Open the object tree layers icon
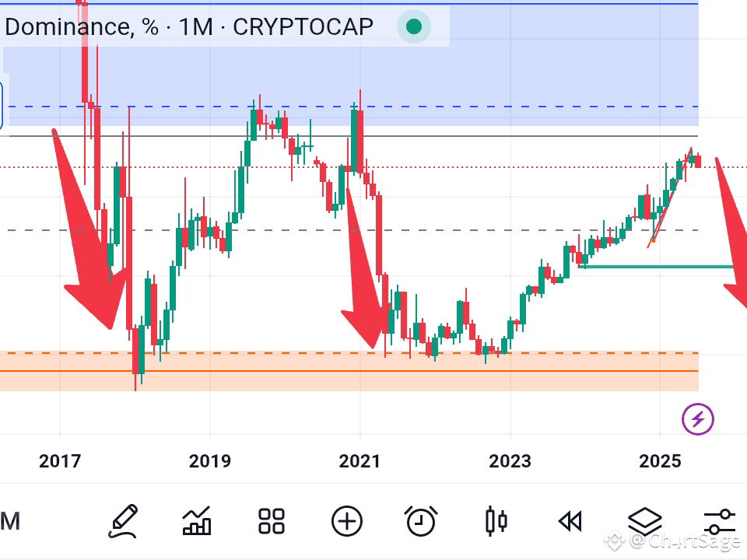This screenshot has width=747, height=560. (645, 521)
